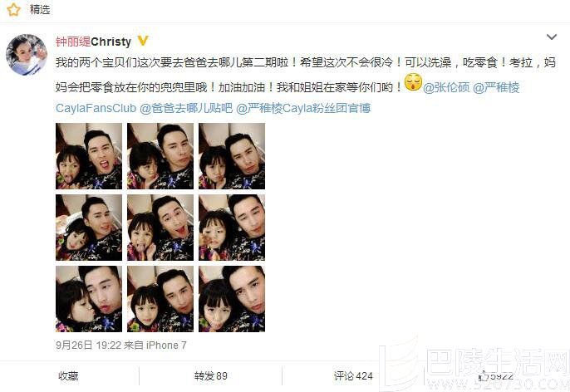Screen dimensions: 570x392
Task: Open the bottom-right photo in grid
Action: pos(232,299)
